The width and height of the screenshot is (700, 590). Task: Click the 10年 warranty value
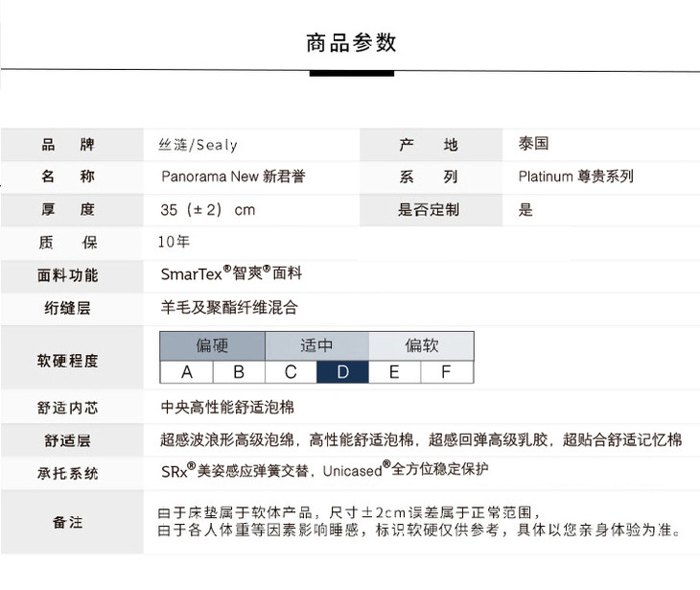coord(175,242)
